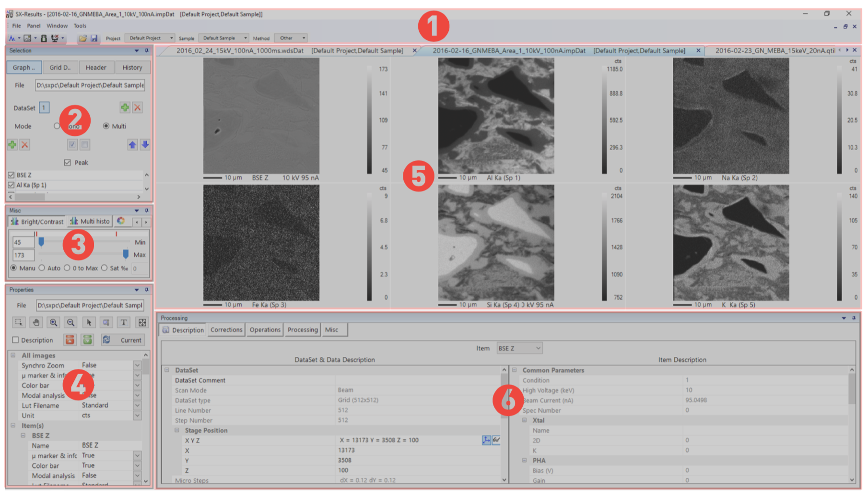Image resolution: width=868 pixels, height=496 pixels.
Task: Click the open folder icon in toolbar
Action: [x=83, y=38]
